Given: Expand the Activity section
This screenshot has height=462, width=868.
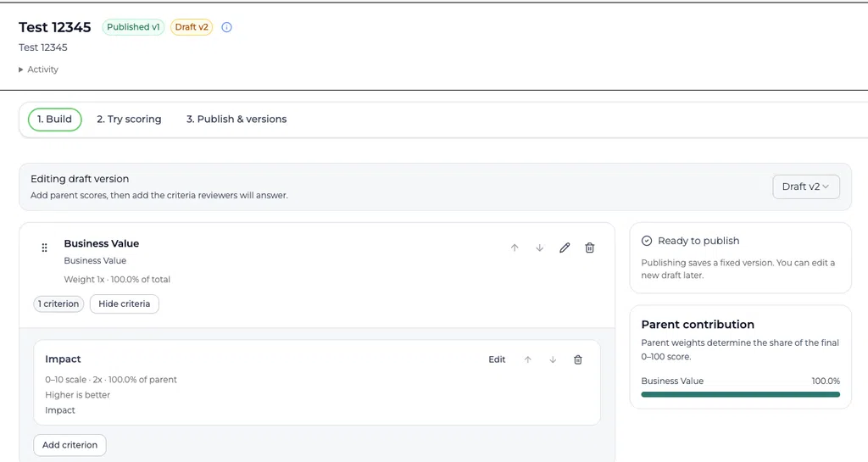Looking at the screenshot, I should [x=38, y=70].
